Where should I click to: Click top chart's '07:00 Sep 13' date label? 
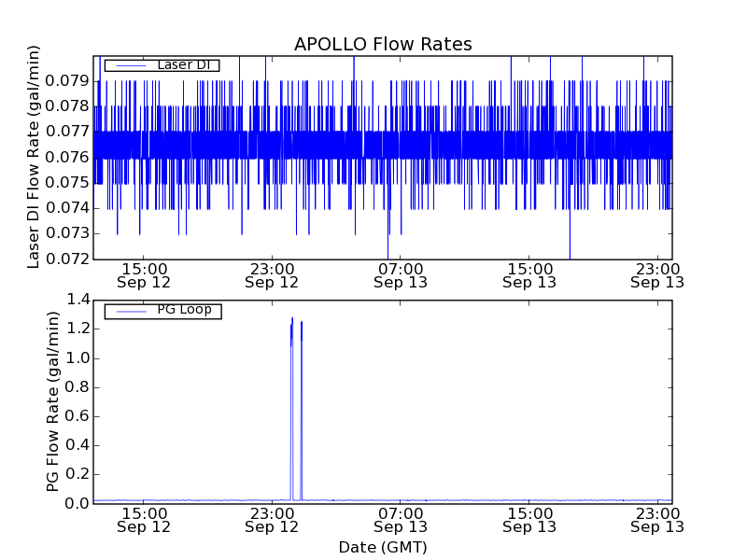pos(401,276)
